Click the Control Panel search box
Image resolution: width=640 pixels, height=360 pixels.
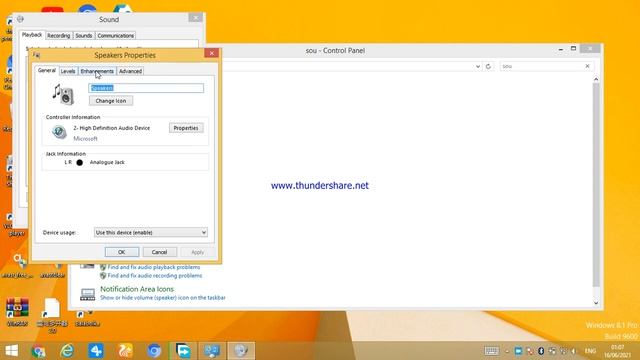542,66
